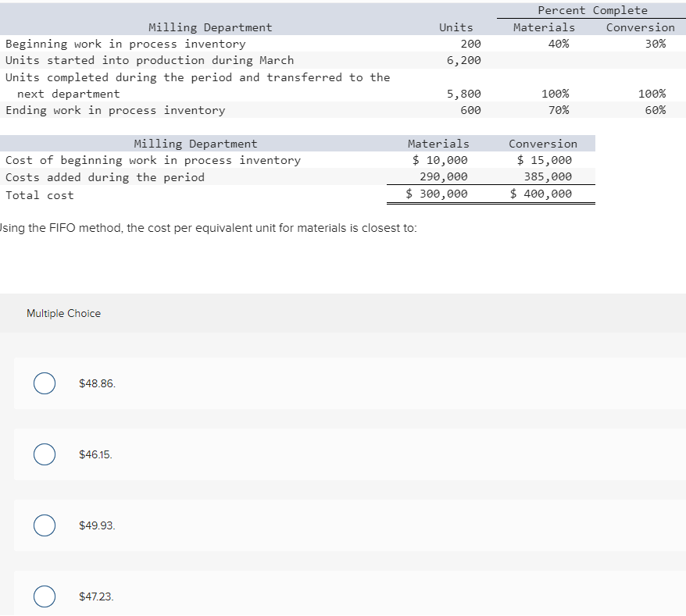Select the $49.93 answer radio button

pyautogui.click(x=45, y=525)
